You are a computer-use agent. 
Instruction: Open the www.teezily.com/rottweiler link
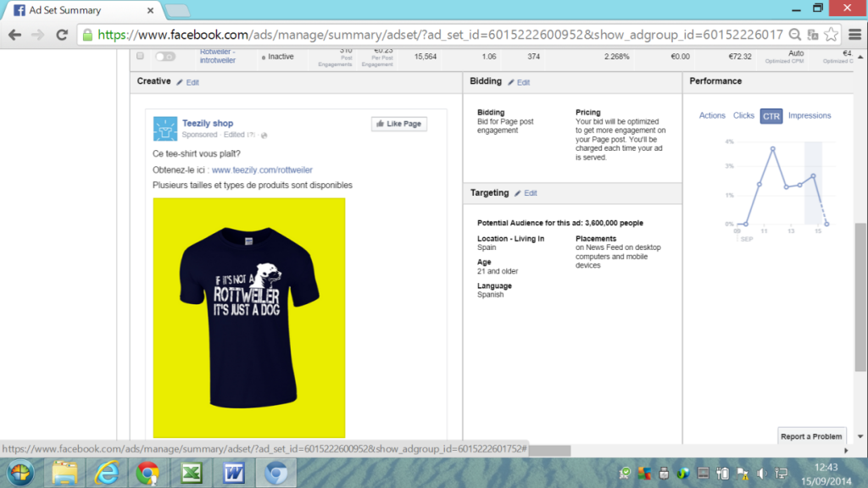(x=262, y=169)
